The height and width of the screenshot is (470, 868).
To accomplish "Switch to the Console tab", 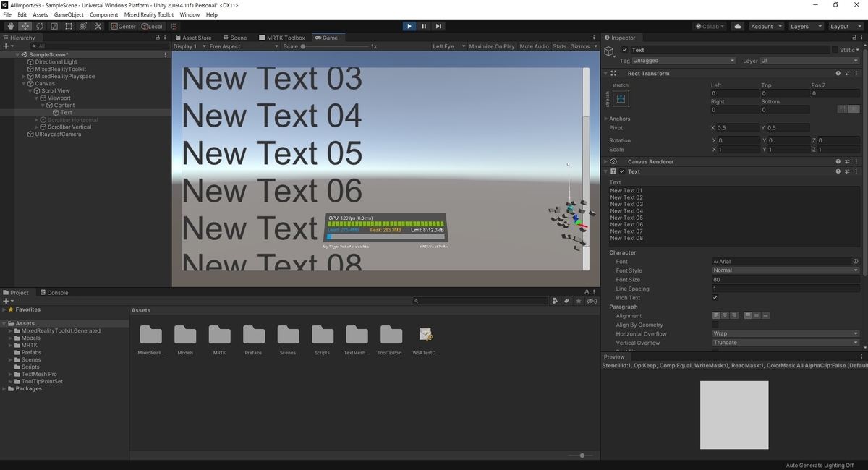I will pyautogui.click(x=54, y=293).
